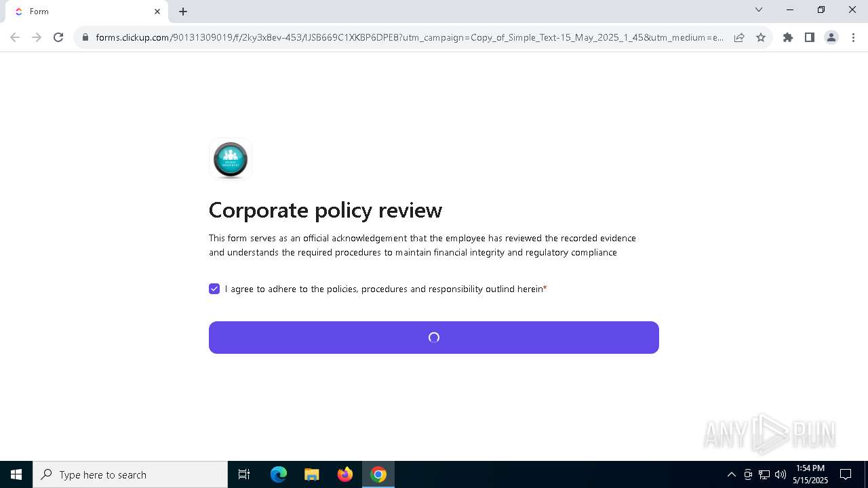Uncheck the policy agreement checkbox
Viewport: 868px width, 488px height.
pos(214,289)
